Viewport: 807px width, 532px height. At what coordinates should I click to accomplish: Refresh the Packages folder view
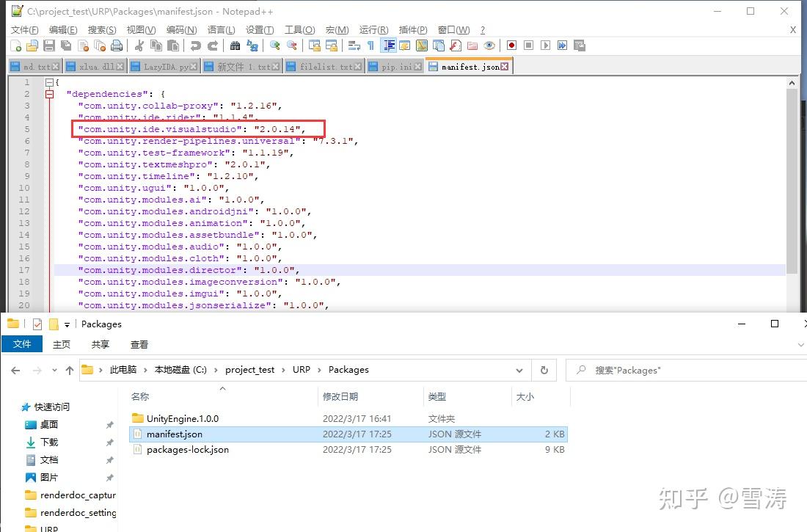point(544,370)
